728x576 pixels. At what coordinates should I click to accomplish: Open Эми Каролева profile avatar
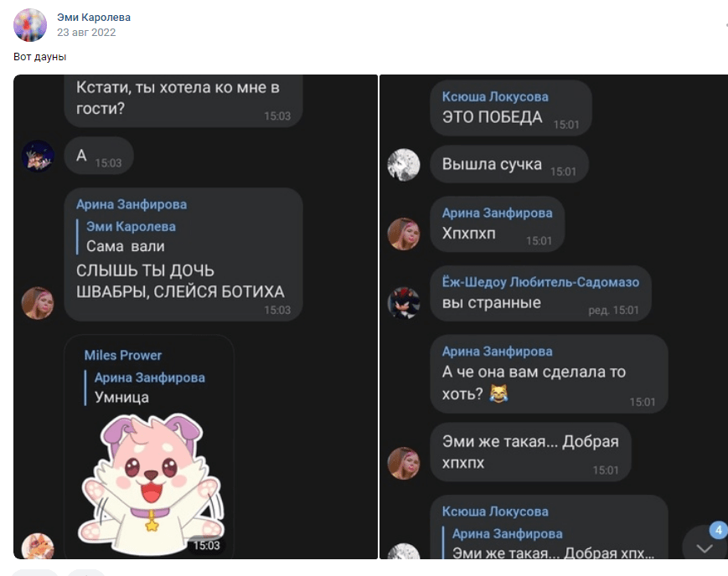[30, 25]
